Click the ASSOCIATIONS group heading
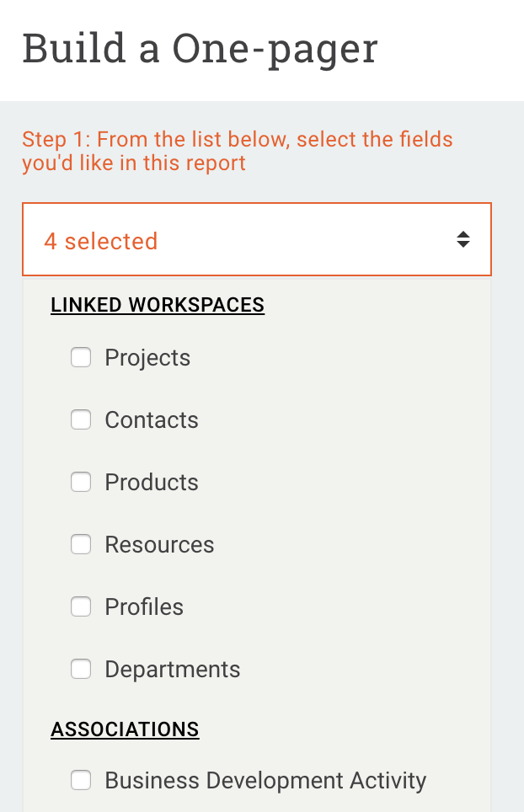The height and width of the screenshot is (812, 524). (125, 729)
